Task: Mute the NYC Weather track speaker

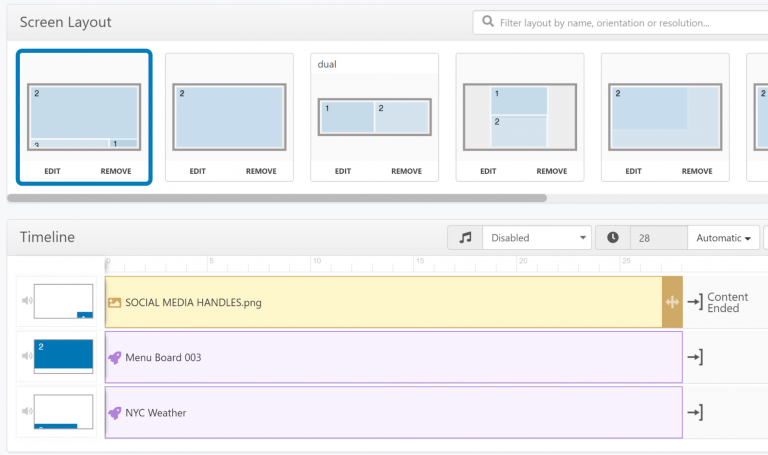Action: click(27, 411)
